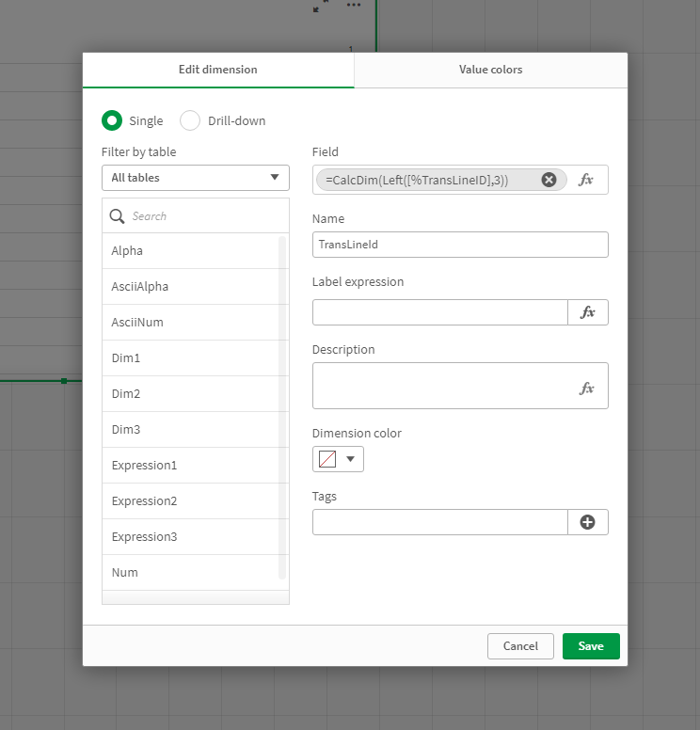Click the Dimension color swatch
Image resolution: width=700 pixels, height=730 pixels.
[x=327, y=459]
